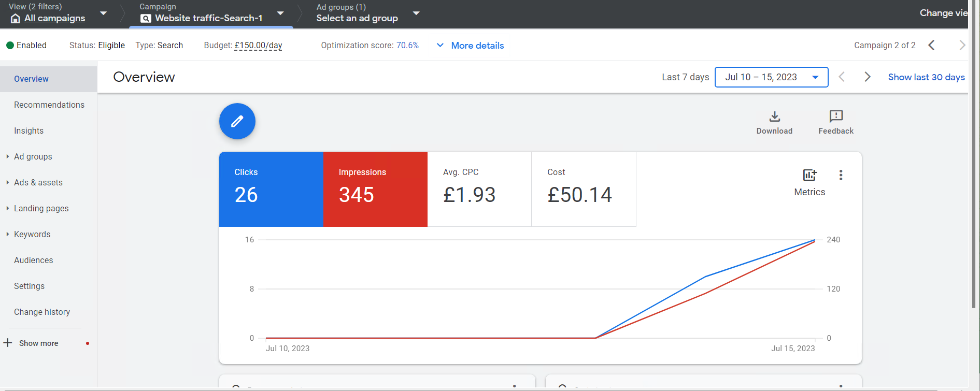Click the Campaign 2 of 2 text
980x391 pixels.
(885, 45)
